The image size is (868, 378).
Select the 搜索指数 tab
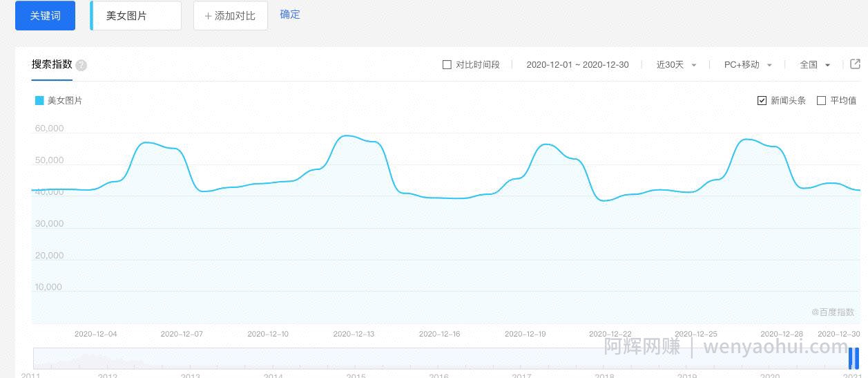[52, 64]
